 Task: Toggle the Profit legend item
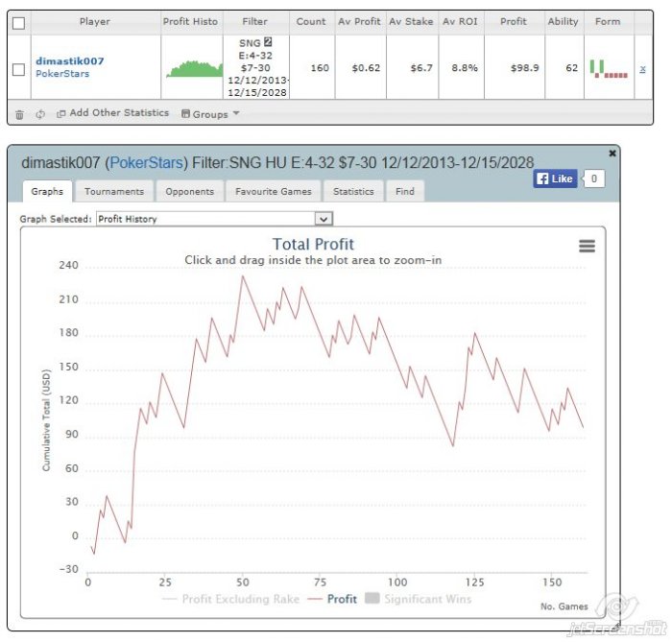click(332, 599)
